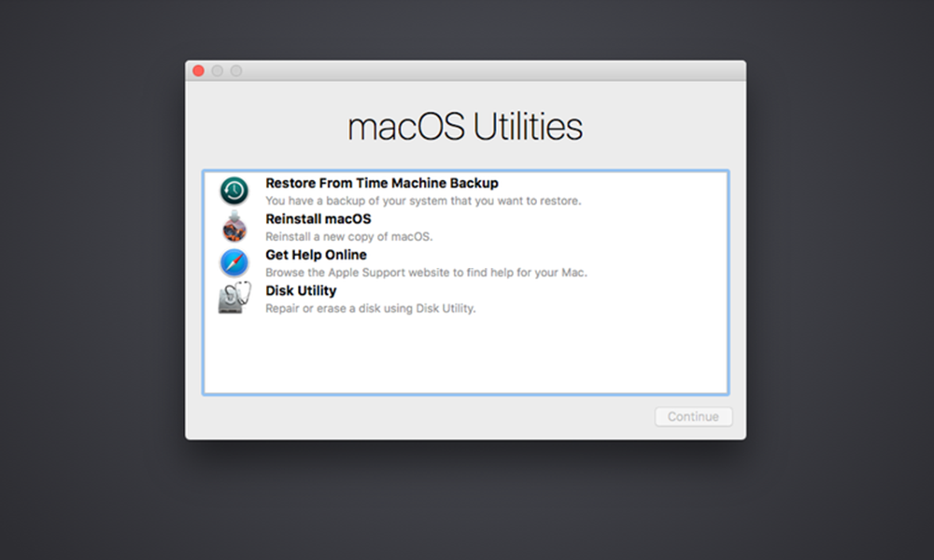Click the grayed-out zoom window button
Viewport: 934px width, 560px height.
coord(236,71)
